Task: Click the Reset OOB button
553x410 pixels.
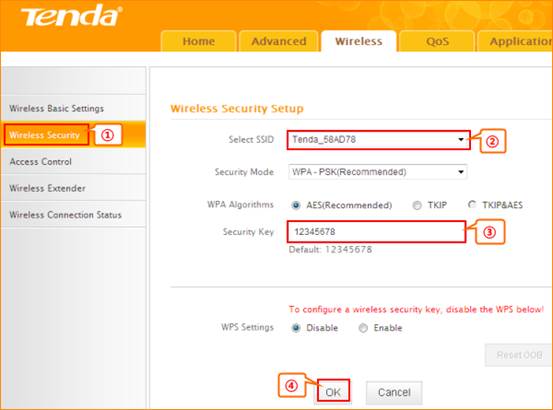Action: [x=519, y=355]
